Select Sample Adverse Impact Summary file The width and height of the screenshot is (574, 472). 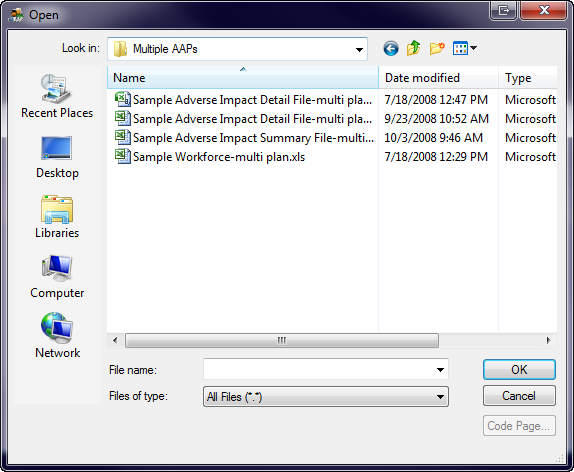coord(244,138)
